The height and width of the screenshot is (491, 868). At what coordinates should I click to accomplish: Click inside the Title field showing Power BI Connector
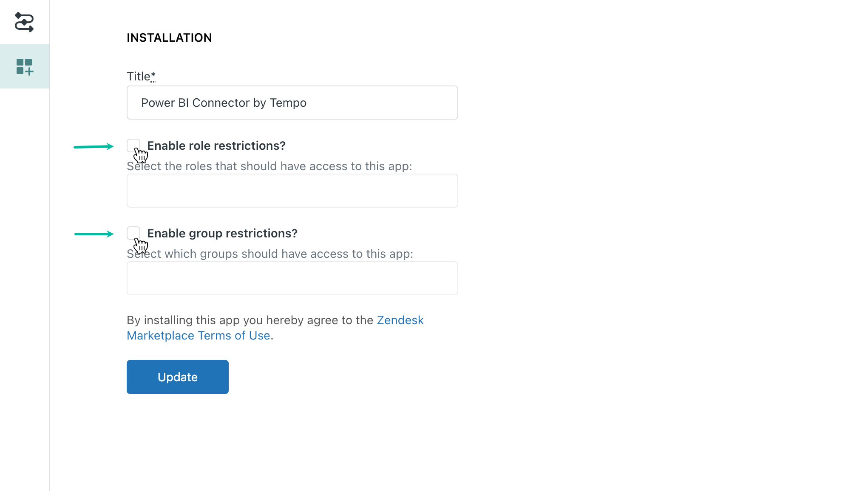coord(292,103)
